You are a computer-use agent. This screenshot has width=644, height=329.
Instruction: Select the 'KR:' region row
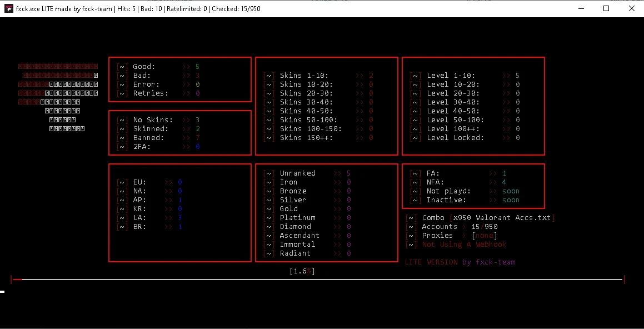tap(149, 208)
